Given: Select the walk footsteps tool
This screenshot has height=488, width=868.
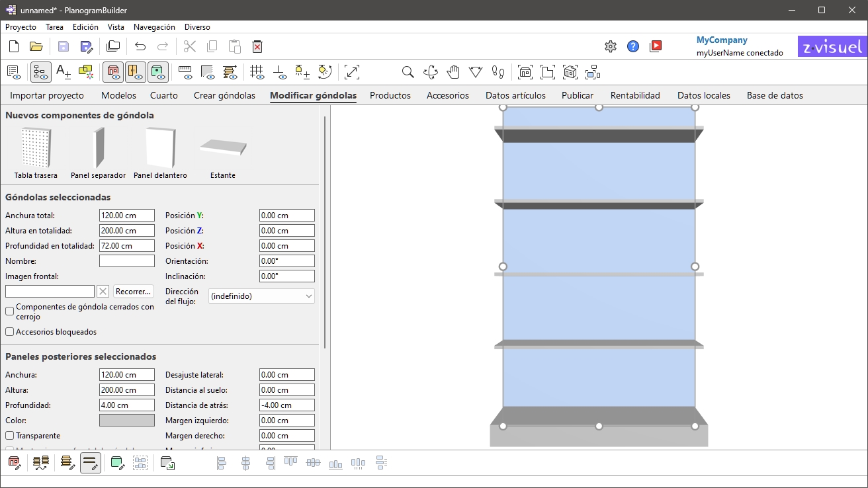Looking at the screenshot, I should 498,71.
